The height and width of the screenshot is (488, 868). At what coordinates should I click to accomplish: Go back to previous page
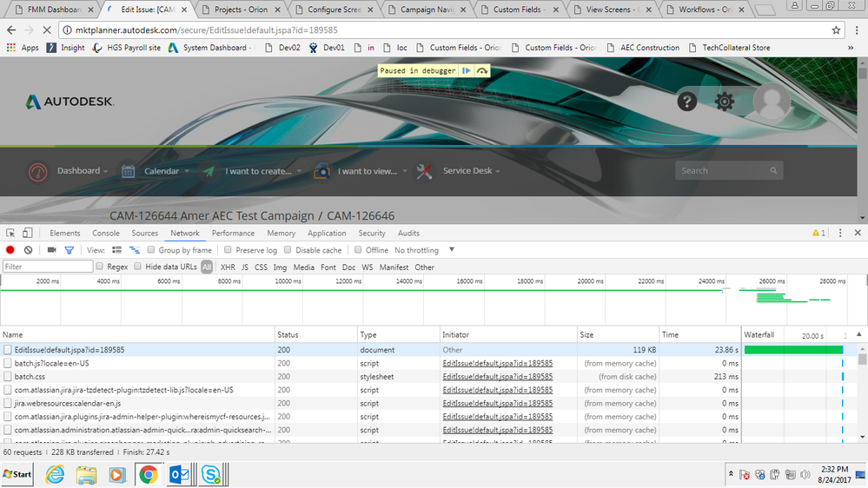coord(11,30)
